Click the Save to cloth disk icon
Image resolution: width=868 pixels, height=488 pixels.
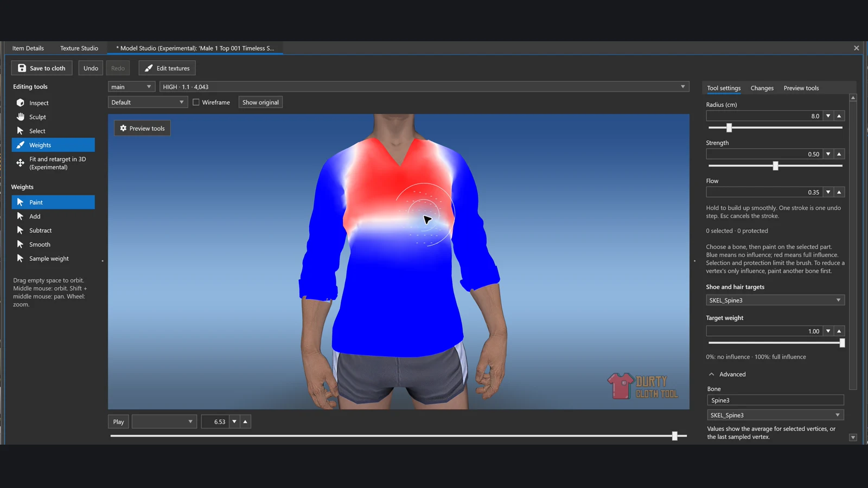coord(22,68)
